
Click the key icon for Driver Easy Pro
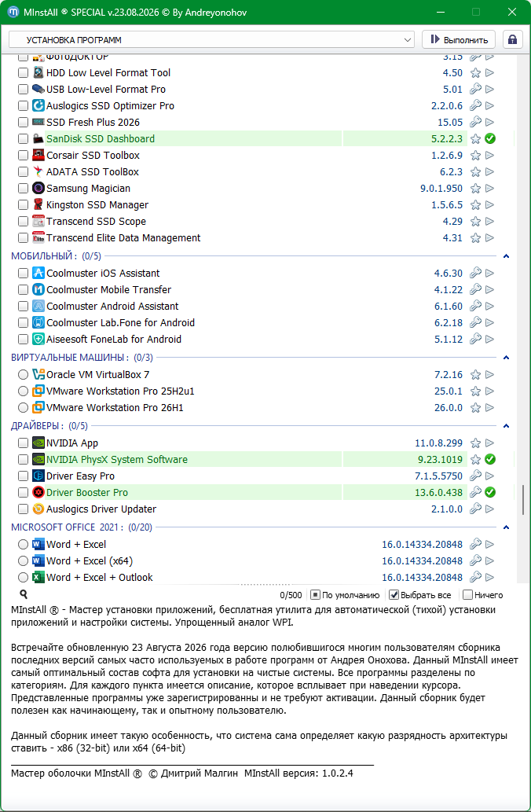pos(475,476)
